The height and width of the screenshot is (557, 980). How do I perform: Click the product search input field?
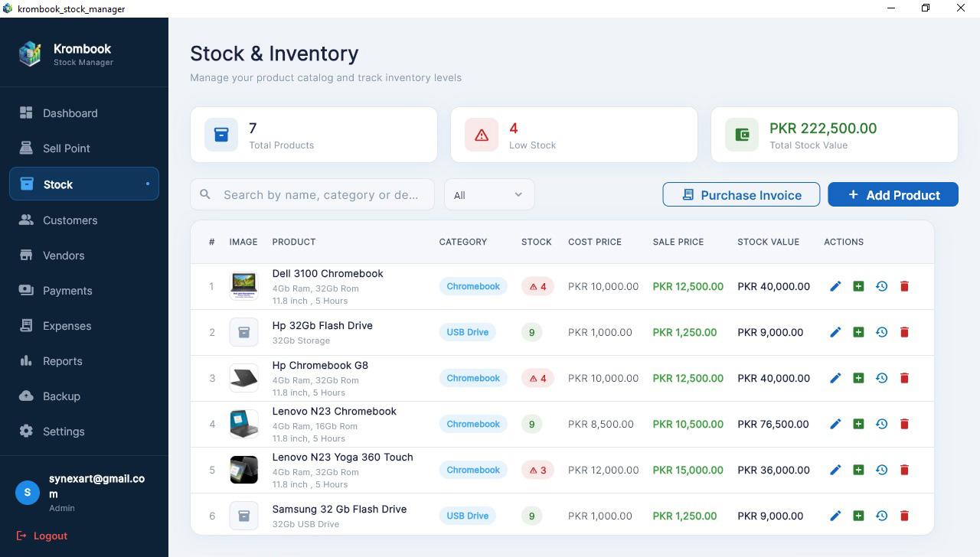[320, 195]
